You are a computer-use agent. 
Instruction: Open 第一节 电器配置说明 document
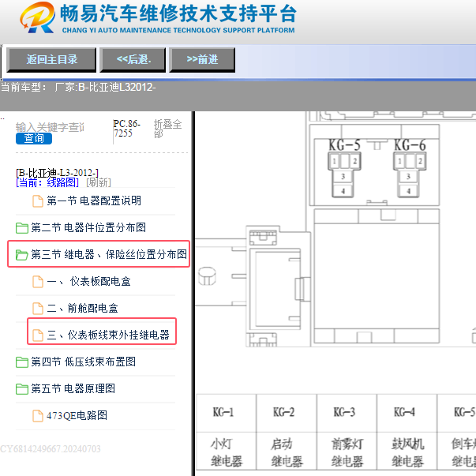pos(94,201)
